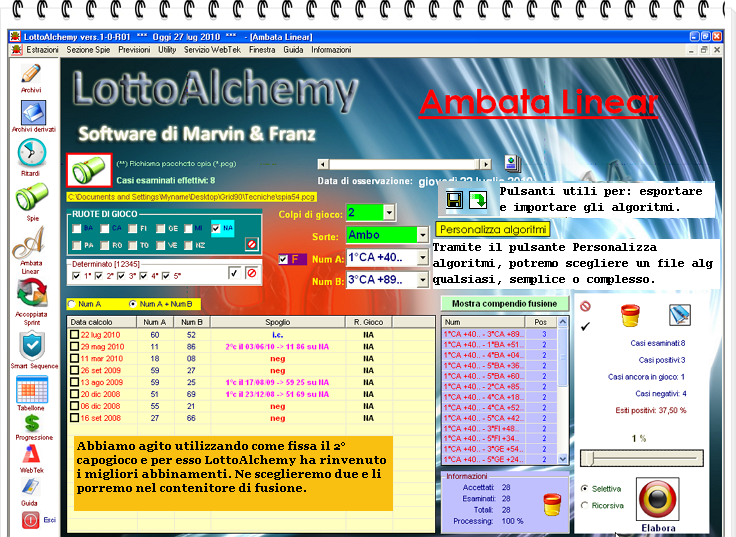Enable the BA wheel checkbox

(77, 229)
